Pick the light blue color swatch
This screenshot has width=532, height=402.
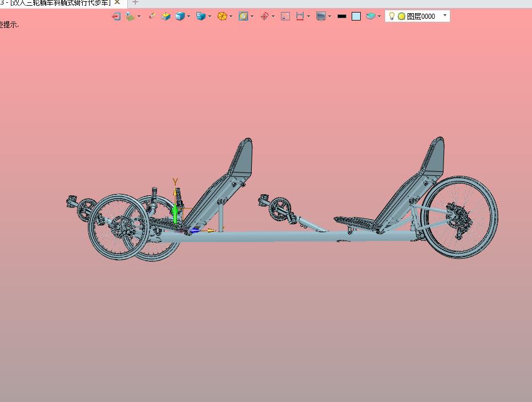[356, 17]
